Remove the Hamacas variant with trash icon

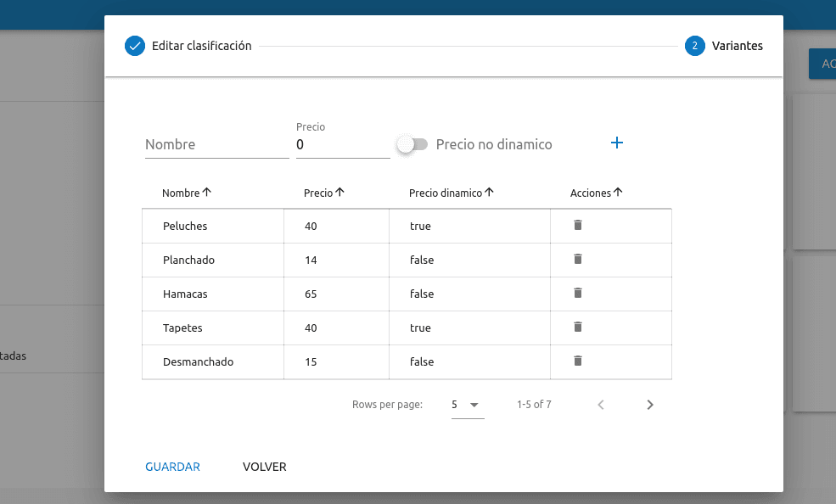(x=577, y=293)
